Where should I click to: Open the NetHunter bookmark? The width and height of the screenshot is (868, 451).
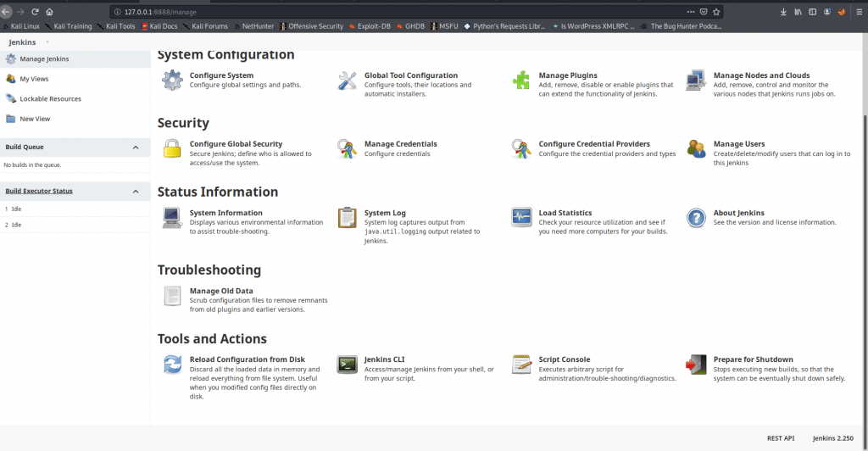click(x=254, y=26)
